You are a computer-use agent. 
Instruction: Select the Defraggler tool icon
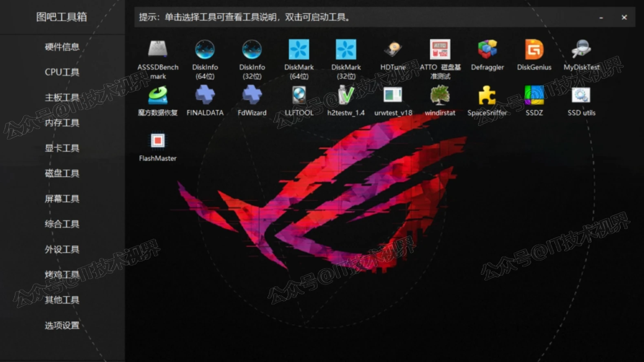click(x=487, y=49)
